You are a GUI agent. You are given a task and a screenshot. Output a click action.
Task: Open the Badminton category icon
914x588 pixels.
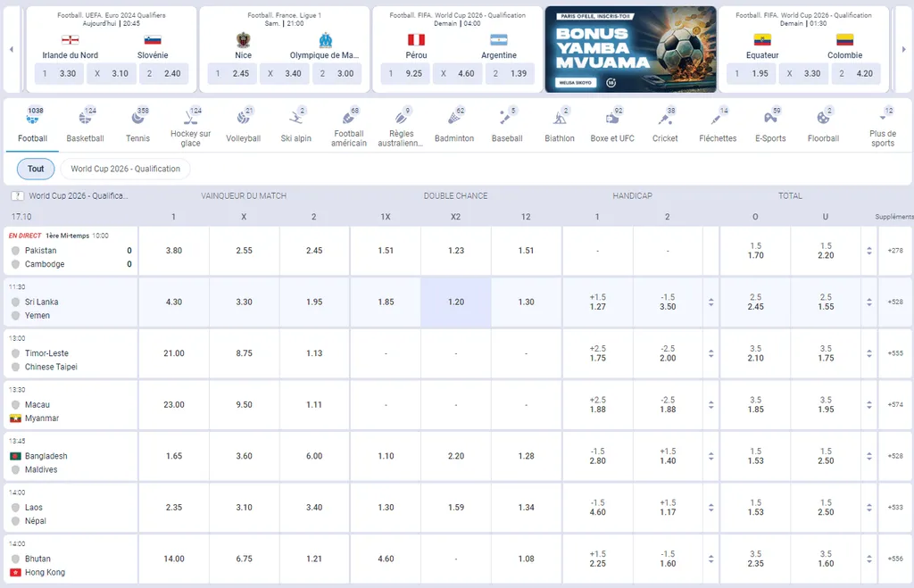click(453, 119)
